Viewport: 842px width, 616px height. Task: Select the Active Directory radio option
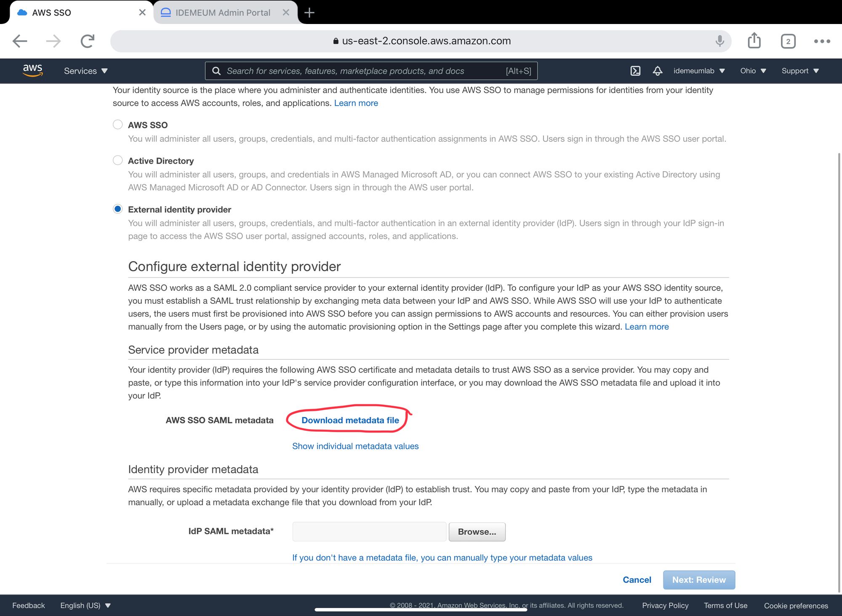tap(118, 160)
